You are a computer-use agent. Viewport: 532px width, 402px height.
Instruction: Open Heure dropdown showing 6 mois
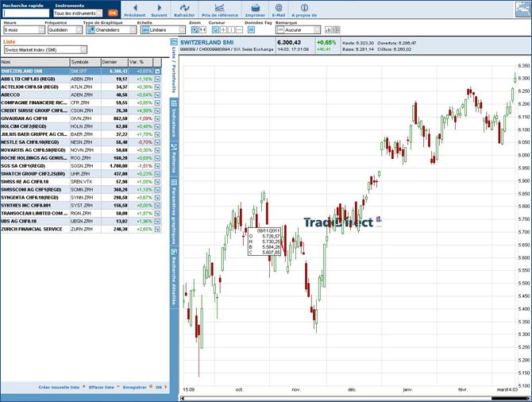point(24,30)
